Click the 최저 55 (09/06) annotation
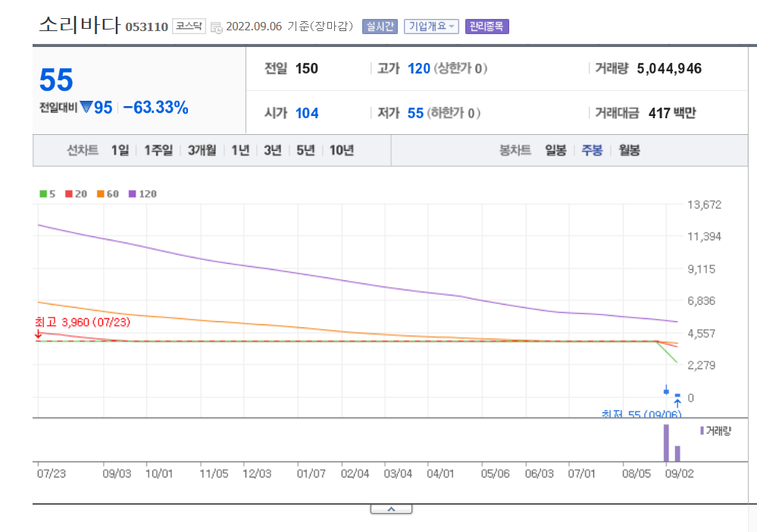This screenshot has width=757, height=532. (641, 414)
